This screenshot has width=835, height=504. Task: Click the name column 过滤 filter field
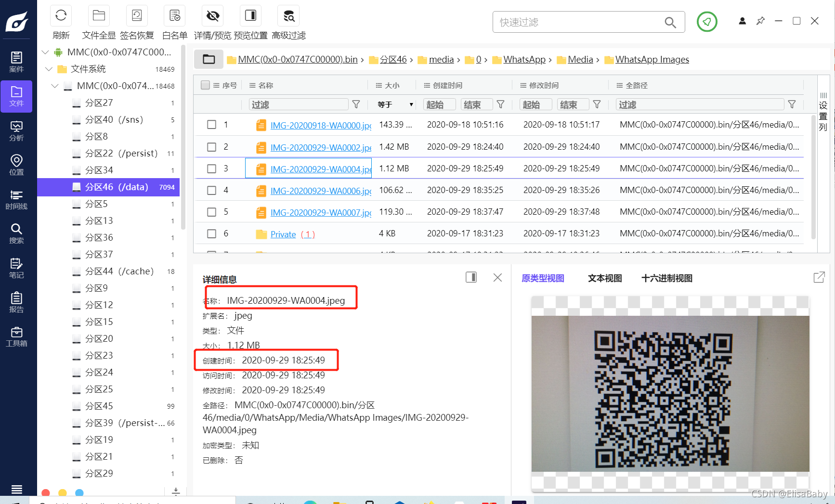point(299,104)
